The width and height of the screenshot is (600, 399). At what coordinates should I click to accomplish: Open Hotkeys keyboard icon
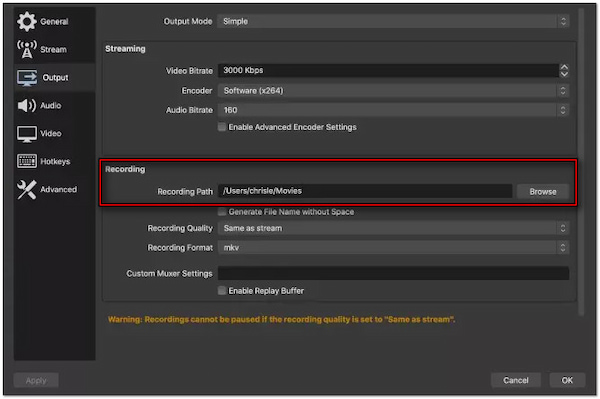pos(27,161)
